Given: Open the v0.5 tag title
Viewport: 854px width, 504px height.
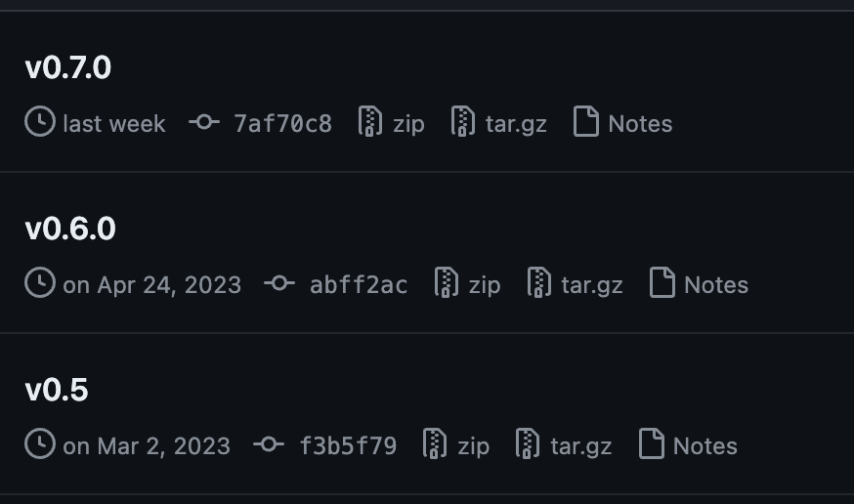Looking at the screenshot, I should [x=57, y=390].
